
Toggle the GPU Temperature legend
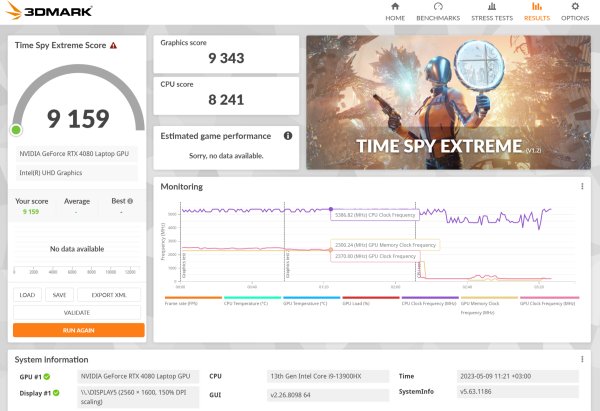pyautogui.click(x=311, y=301)
